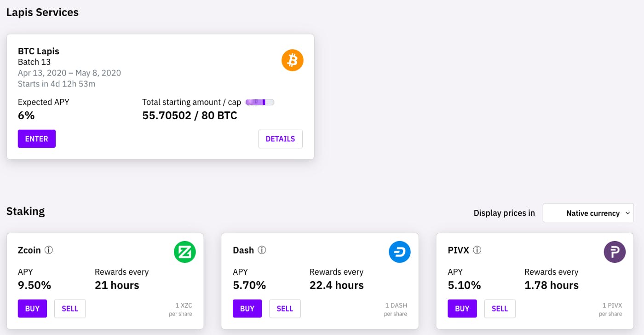The height and width of the screenshot is (335, 644).
Task: Open Dash info tooltip icon
Action: pyautogui.click(x=262, y=250)
